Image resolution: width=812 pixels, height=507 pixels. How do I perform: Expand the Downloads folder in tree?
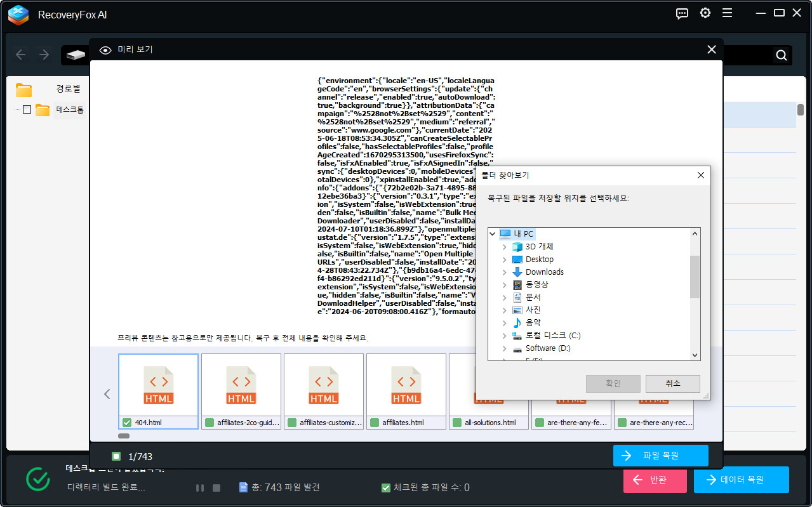[x=505, y=272]
